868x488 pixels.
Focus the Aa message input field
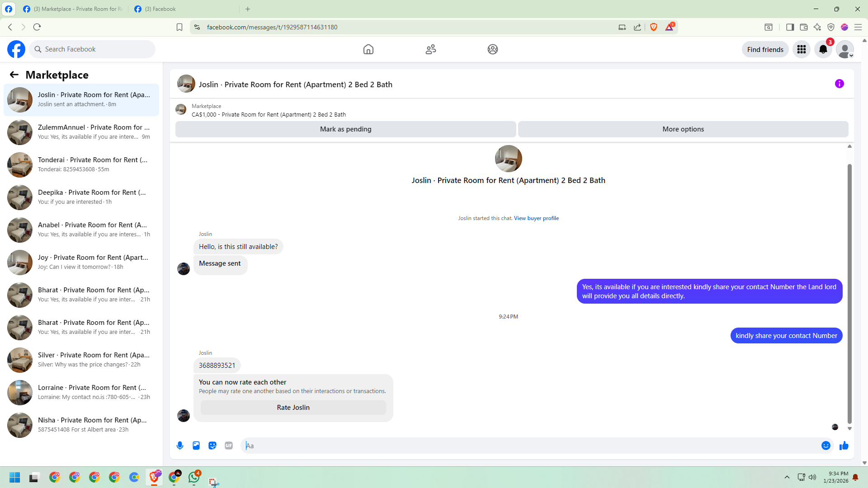pos(529,446)
